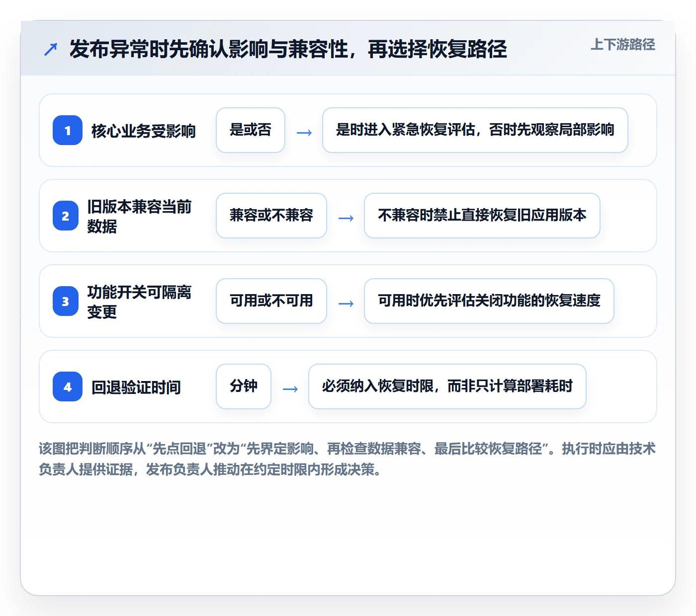The height and width of the screenshot is (616, 696).
Task: Open the 必须纳入恢复时限 result box
Action: coord(447,386)
